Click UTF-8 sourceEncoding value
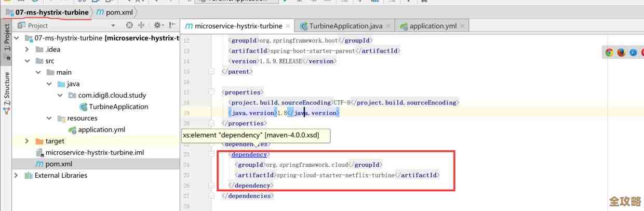Viewport: 644px width, 211px height. (x=341, y=102)
